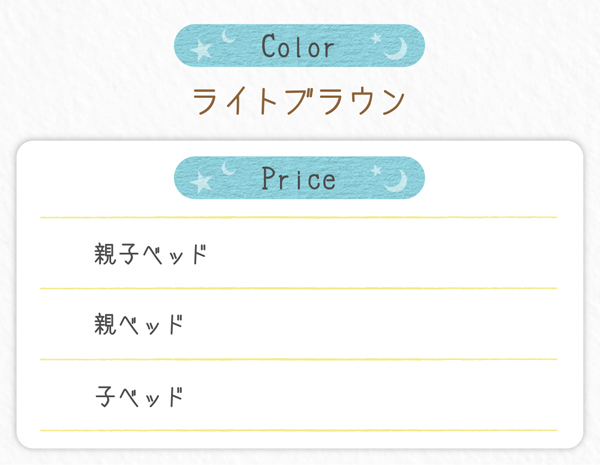The height and width of the screenshot is (465, 600).
Task: Click the empty price area beside 親子ベッド
Action: (x=383, y=253)
